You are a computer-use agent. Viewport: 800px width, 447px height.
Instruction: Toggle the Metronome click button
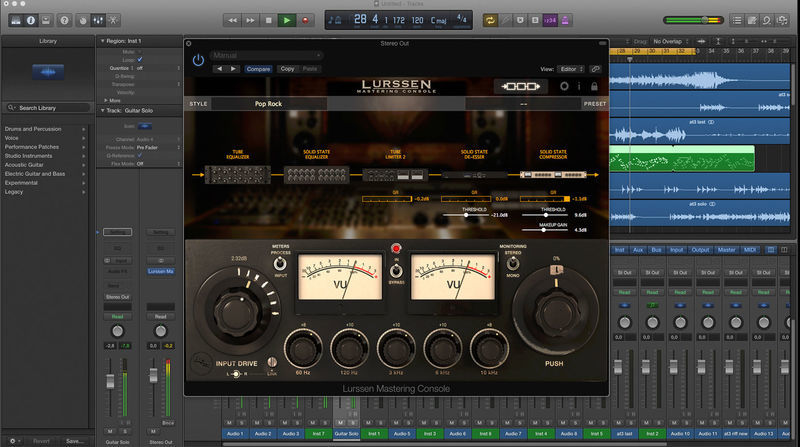[565, 20]
